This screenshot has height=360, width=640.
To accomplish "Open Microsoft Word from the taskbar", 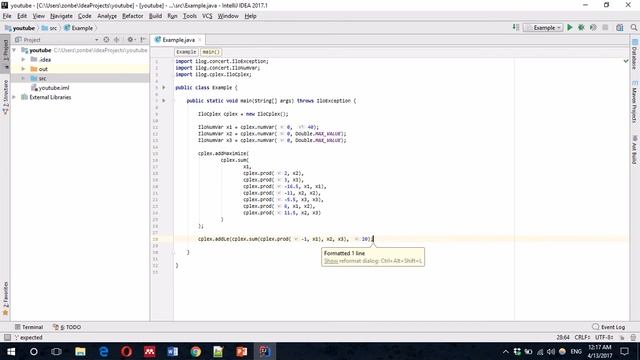I will 173,351.
